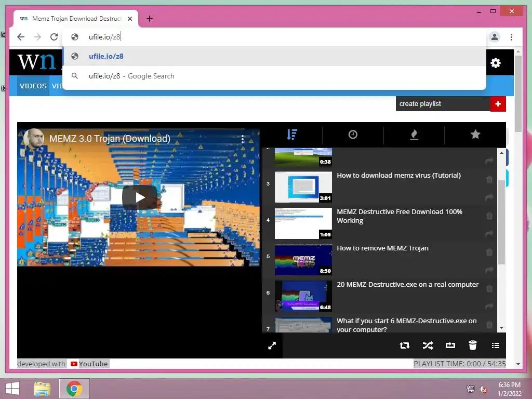532x399 pixels.
Task: Share the MEMZ Destructive Free Download item
Action: pos(489,234)
